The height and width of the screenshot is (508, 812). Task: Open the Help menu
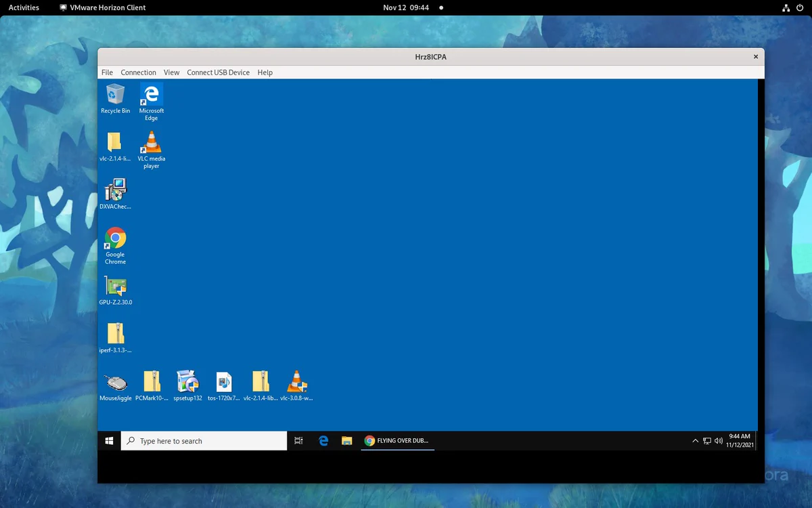click(x=265, y=72)
